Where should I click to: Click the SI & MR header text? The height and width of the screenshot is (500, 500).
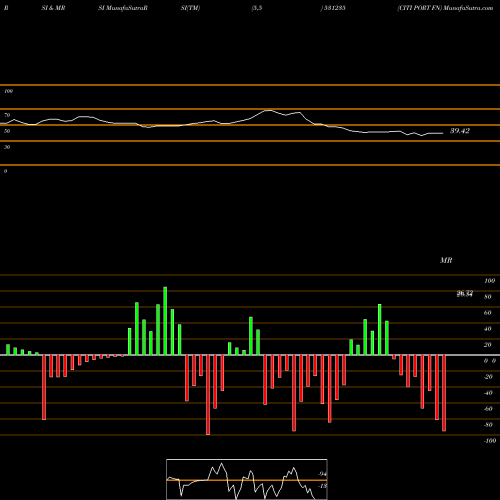[x=53, y=8]
